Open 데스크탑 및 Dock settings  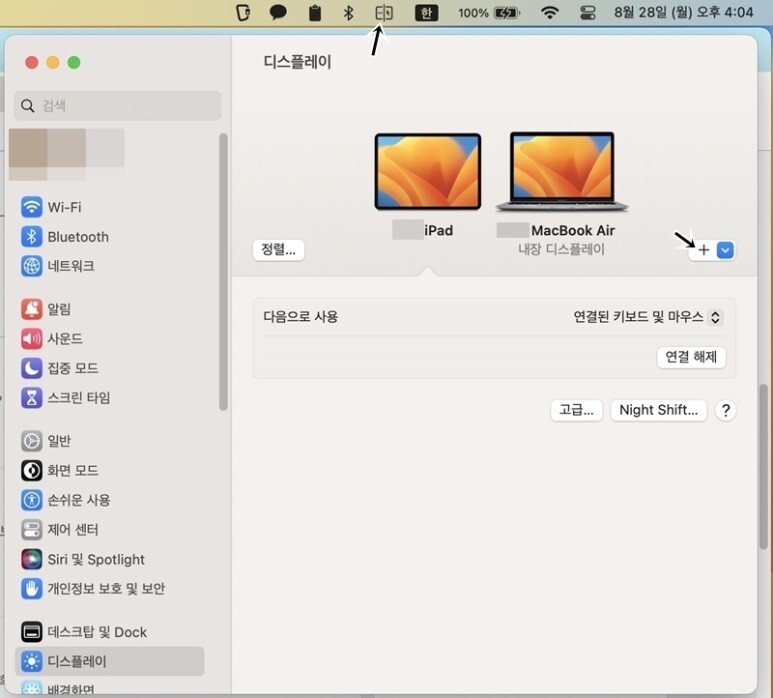[x=84, y=632]
